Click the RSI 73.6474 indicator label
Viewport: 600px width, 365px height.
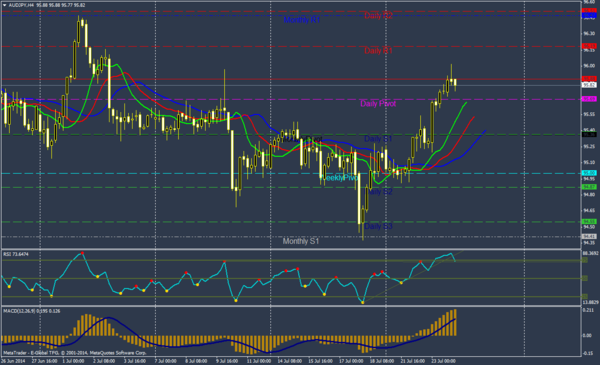pyautogui.click(x=16, y=254)
